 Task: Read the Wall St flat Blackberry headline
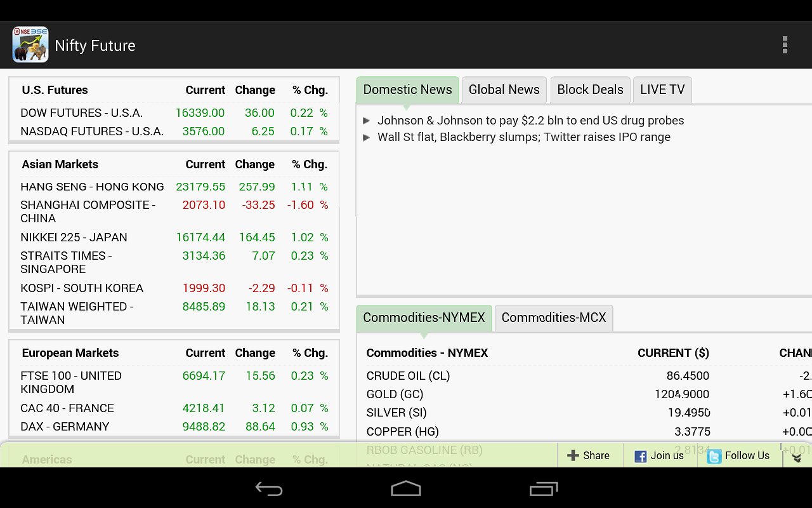coord(523,137)
